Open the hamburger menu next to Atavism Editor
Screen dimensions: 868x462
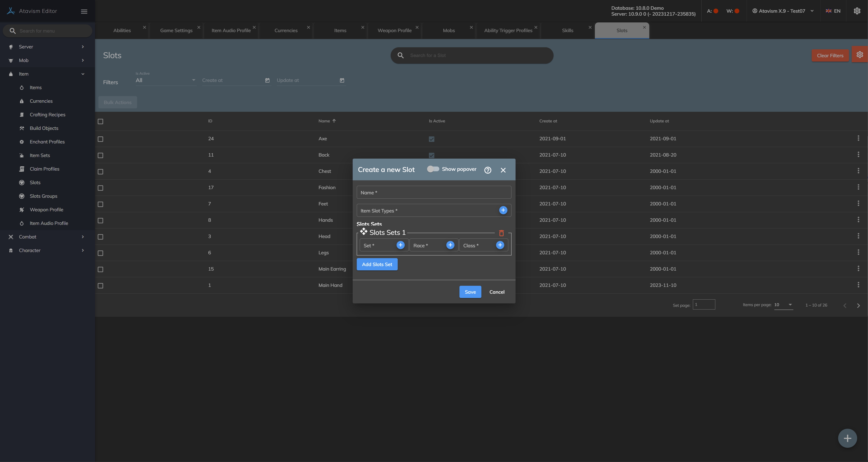pyautogui.click(x=84, y=12)
